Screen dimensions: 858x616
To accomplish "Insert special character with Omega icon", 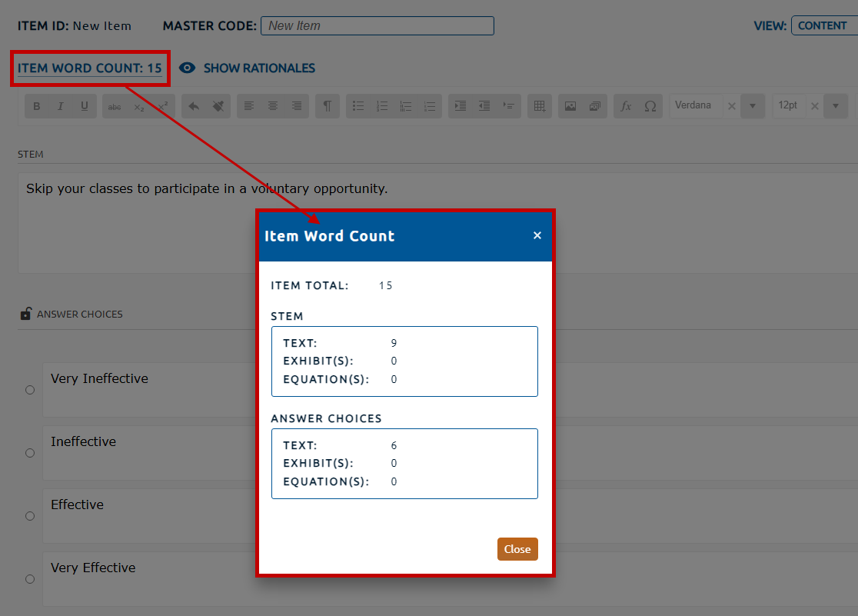I will [x=650, y=106].
